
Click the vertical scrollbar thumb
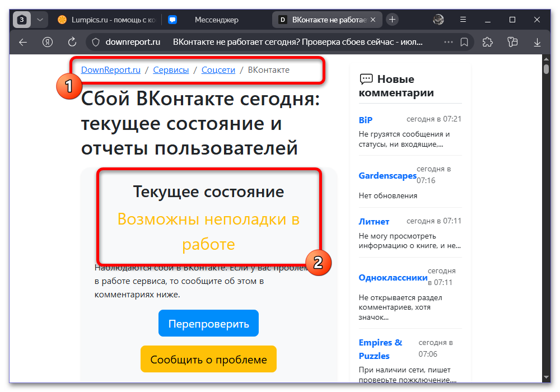[x=546, y=68]
